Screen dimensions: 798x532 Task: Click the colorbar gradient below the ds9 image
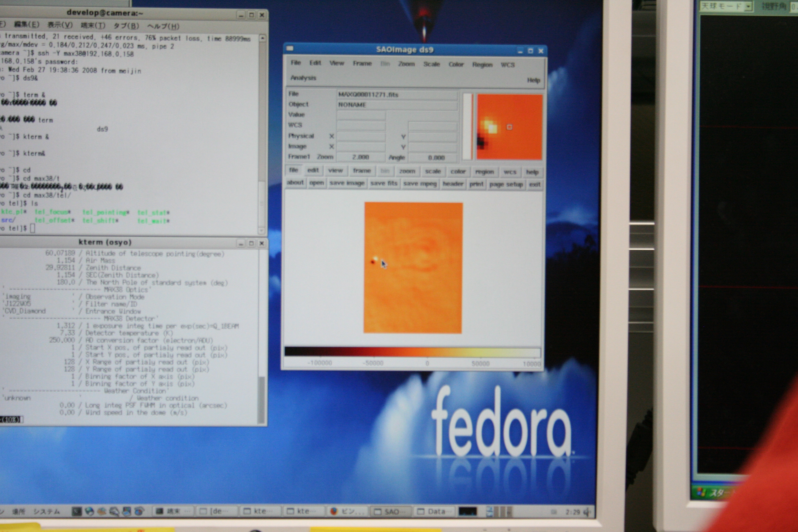tap(412, 352)
